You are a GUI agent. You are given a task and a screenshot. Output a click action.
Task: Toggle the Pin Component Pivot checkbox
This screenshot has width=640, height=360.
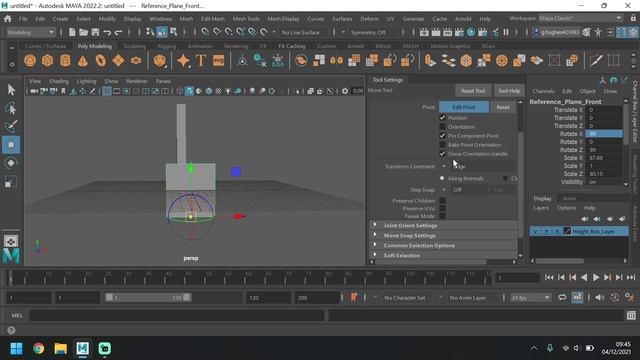[x=442, y=136]
